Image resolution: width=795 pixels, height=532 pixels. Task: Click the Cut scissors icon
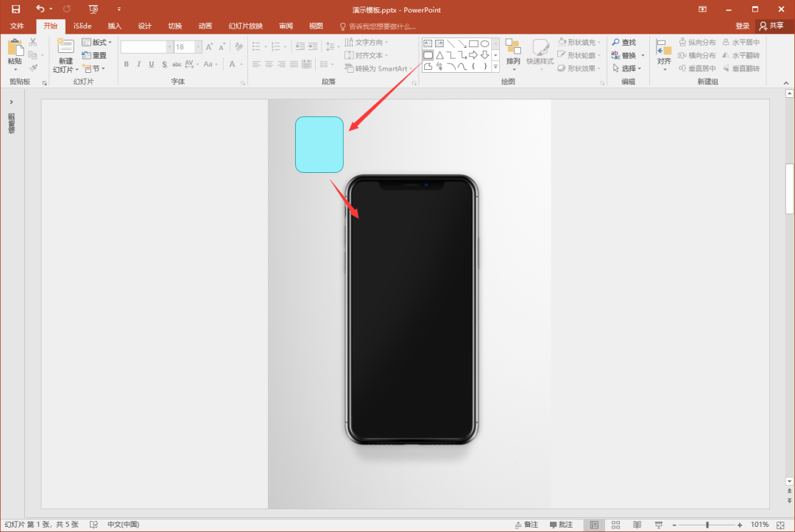pyautogui.click(x=33, y=42)
